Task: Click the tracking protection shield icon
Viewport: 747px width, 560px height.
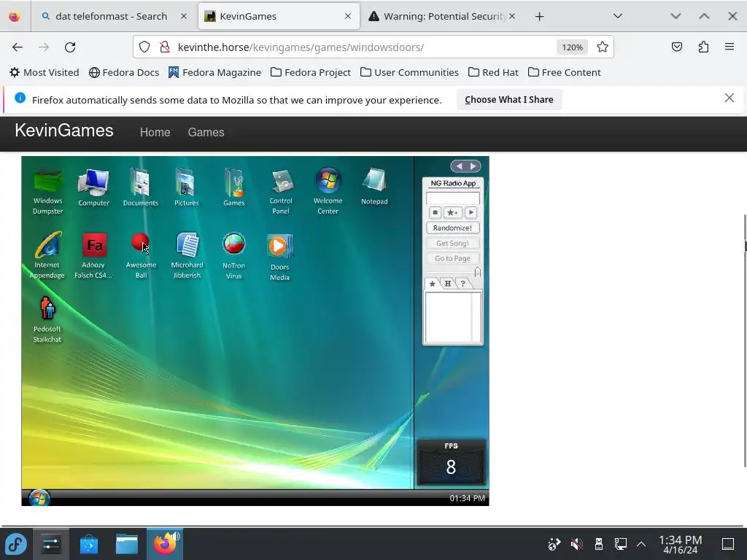Action: [x=144, y=47]
